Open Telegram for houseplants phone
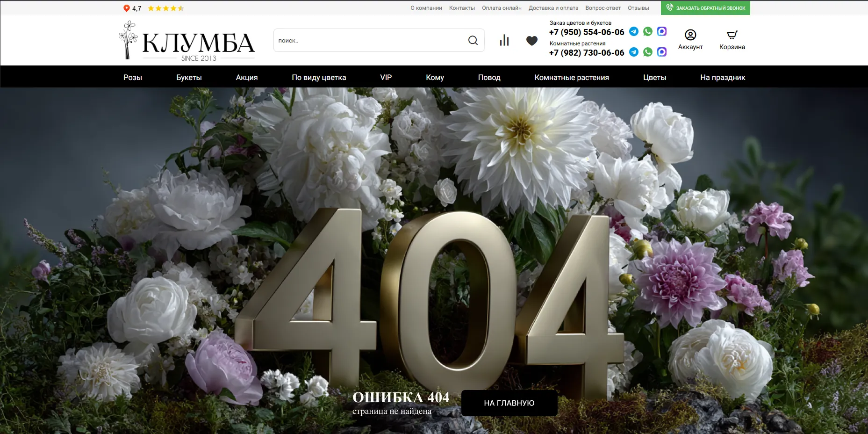This screenshot has height=434, width=868. [x=634, y=52]
